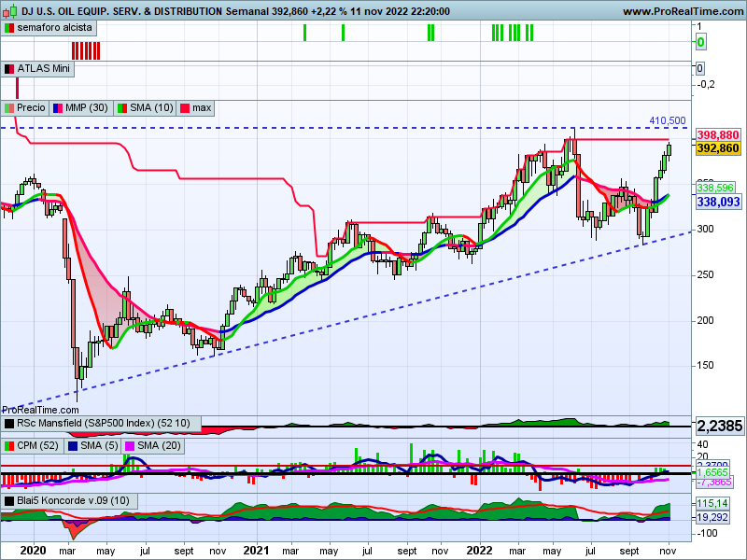Click the nov label at time axis end

click(668, 551)
